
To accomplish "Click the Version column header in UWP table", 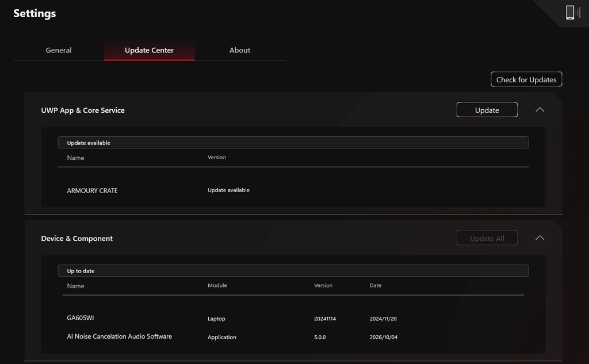I will (x=217, y=157).
